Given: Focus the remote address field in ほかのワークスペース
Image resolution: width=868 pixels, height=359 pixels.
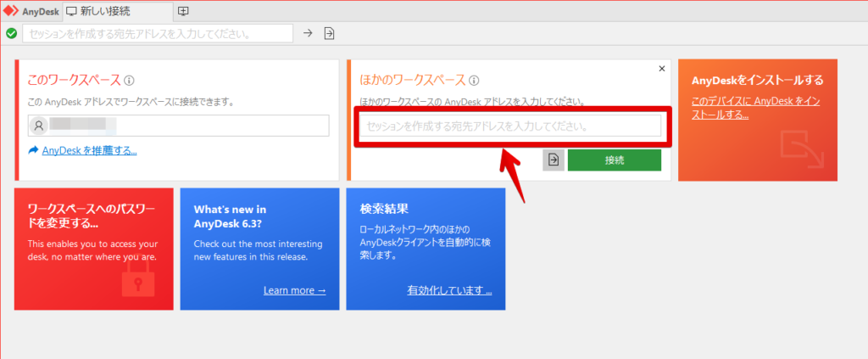Looking at the screenshot, I should (510, 126).
